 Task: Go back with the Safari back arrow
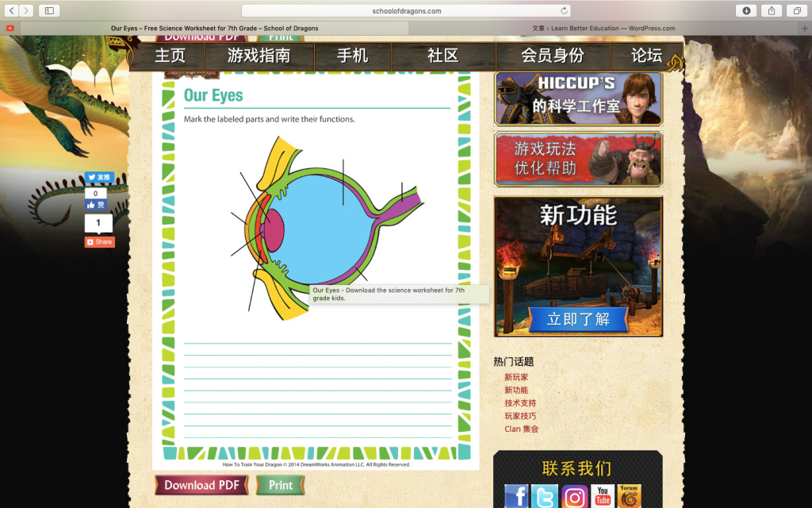tap(12, 10)
